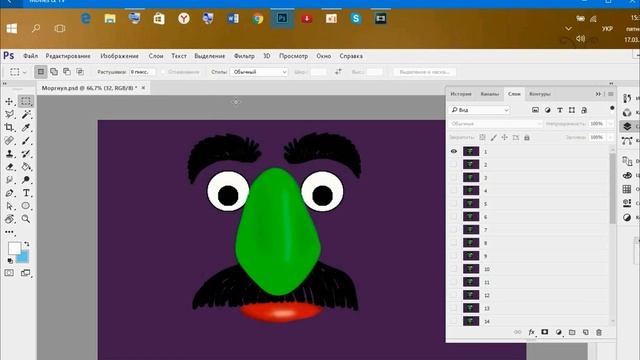This screenshot has width=640, height=360.
Task: Toggle Quick Mask mode
Action: 9,273
